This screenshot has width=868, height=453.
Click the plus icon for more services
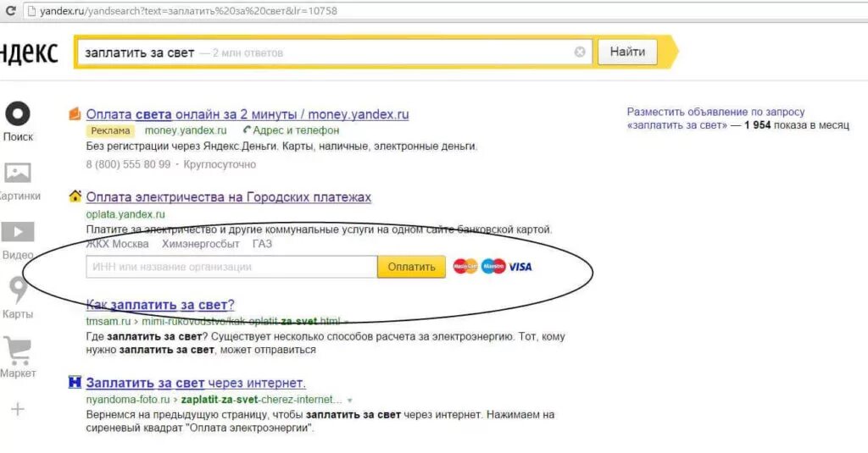(x=18, y=409)
